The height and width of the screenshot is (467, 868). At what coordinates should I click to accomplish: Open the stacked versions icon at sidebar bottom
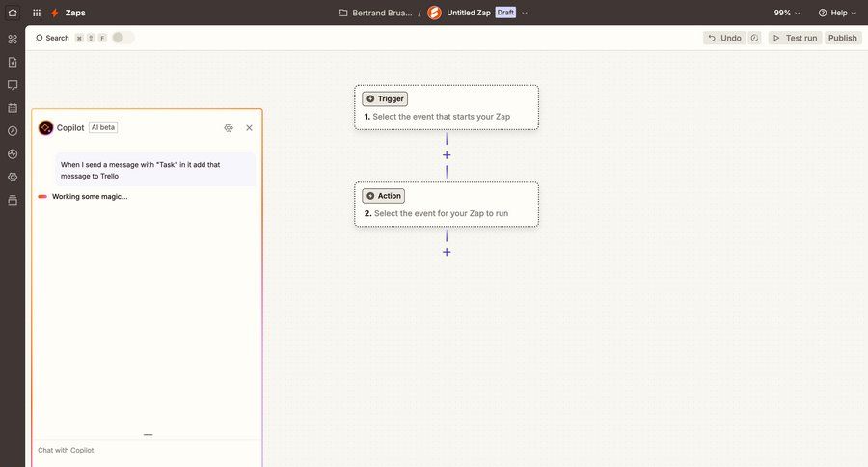point(13,200)
